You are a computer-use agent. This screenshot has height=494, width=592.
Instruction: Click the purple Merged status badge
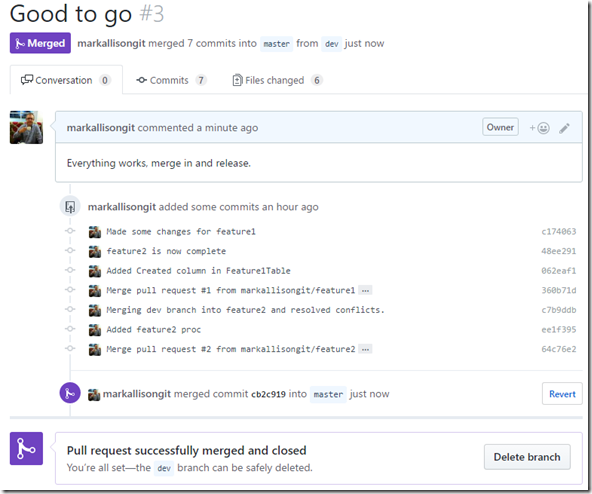click(x=40, y=43)
